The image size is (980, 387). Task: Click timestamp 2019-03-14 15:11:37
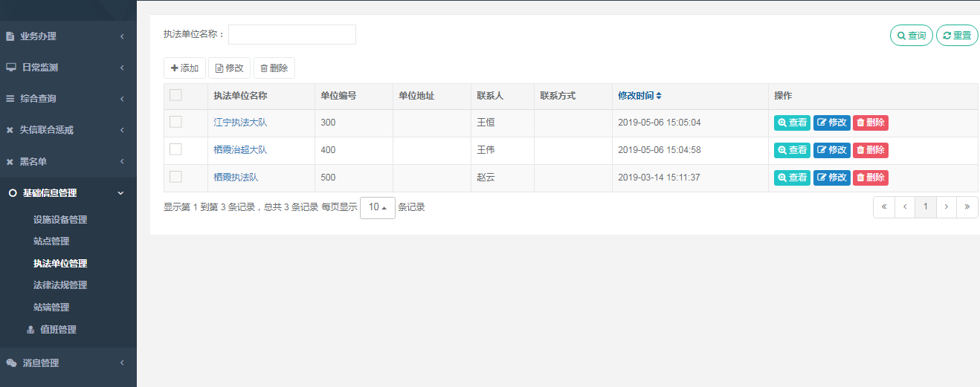[x=660, y=178]
